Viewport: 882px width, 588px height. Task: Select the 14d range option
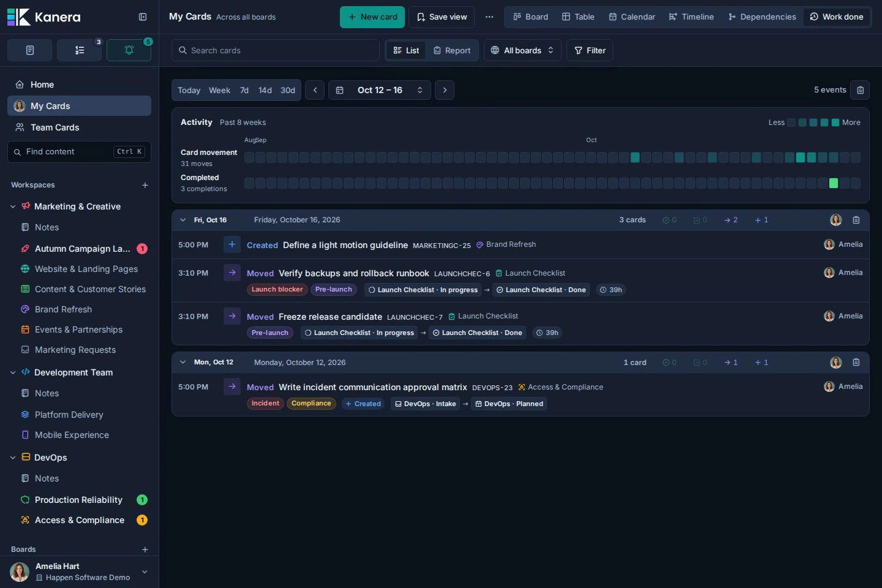[265, 90]
